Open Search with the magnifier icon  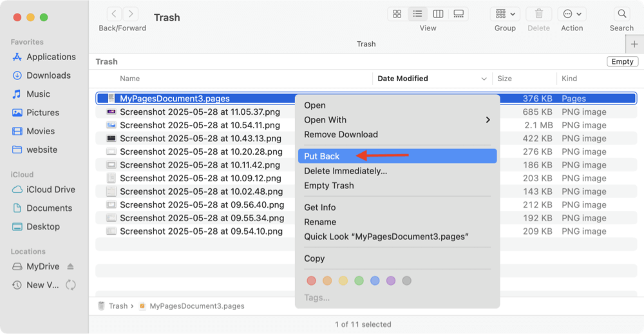click(x=622, y=14)
